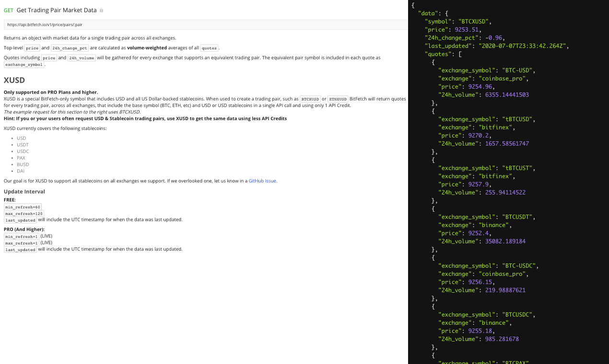Select USDC in the stablecoin list
Screen dimensions: 609x364
click(x=23, y=151)
